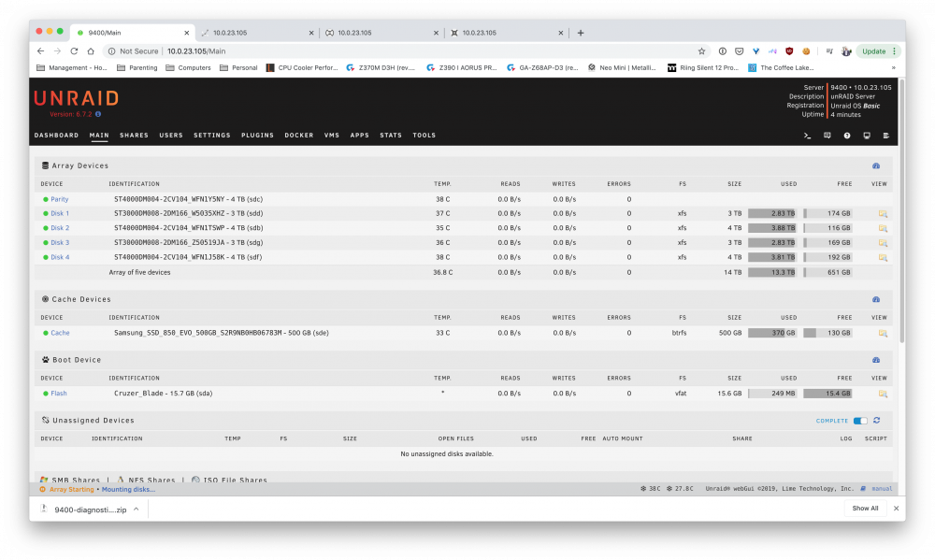Refresh the Unassigned Devices list

877,421
